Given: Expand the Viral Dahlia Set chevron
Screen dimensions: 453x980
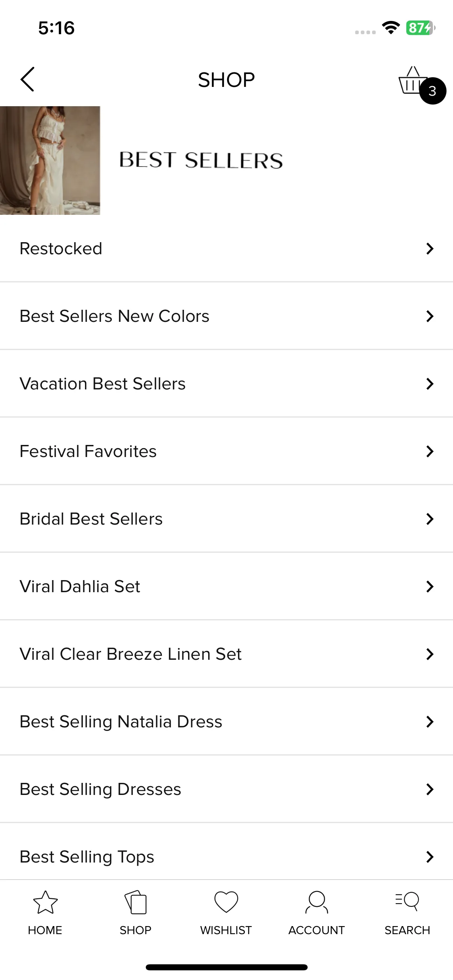Looking at the screenshot, I should point(430,587).
